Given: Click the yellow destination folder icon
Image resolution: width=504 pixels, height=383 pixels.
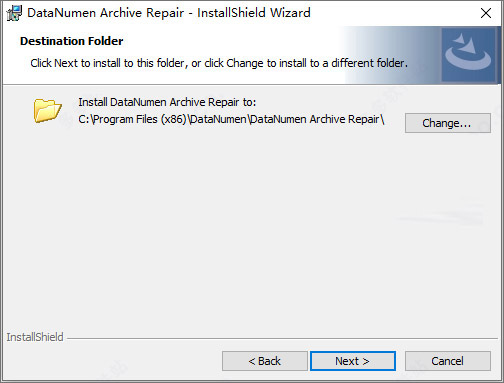Looking at the screenshot, I should point(47,110).
